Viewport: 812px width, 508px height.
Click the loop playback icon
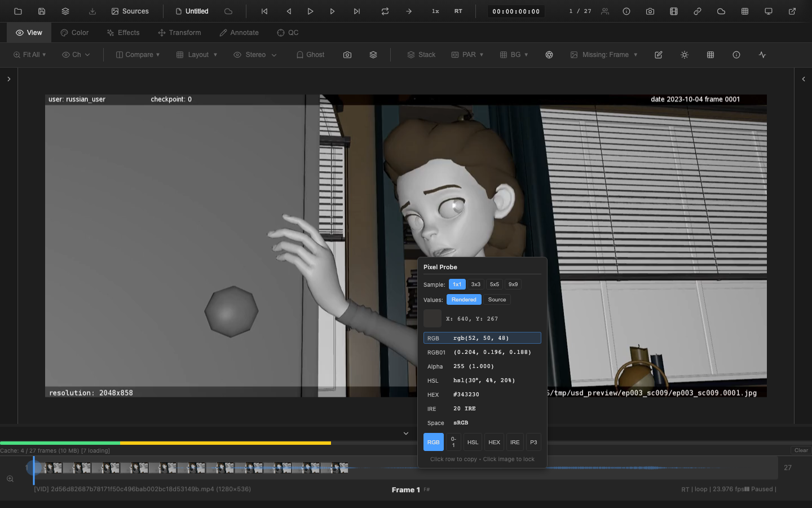coord(385,11)
